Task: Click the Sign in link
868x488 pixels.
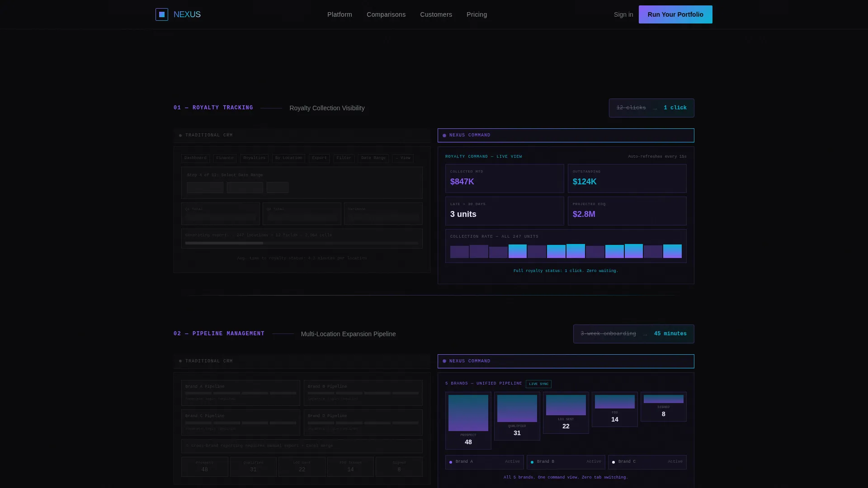Action: point(623,14)
